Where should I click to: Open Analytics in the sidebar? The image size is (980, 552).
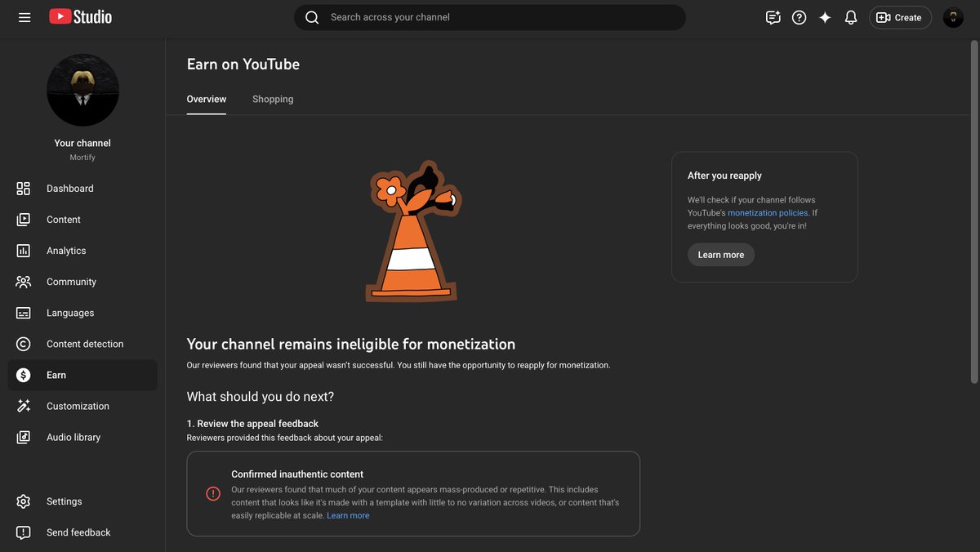pyautogui.click(x=82, y=251)
